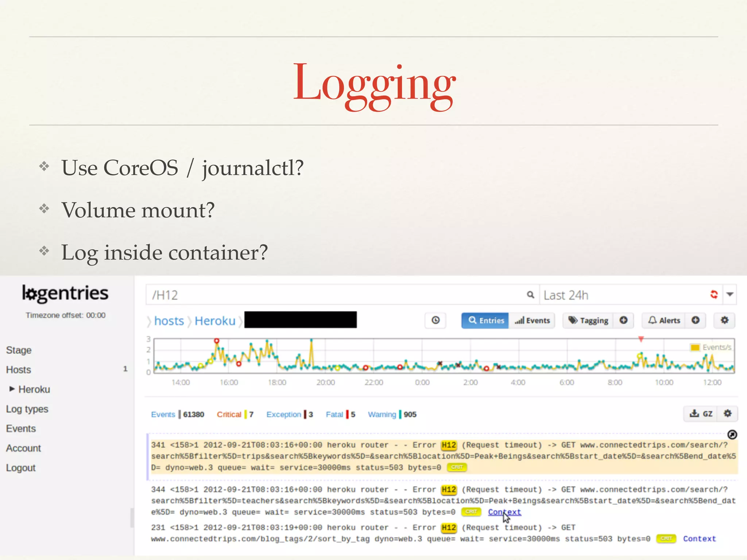This screenshot has width=747, height=560.
Task: Click the clock icon button
Action: coord(436,320)
